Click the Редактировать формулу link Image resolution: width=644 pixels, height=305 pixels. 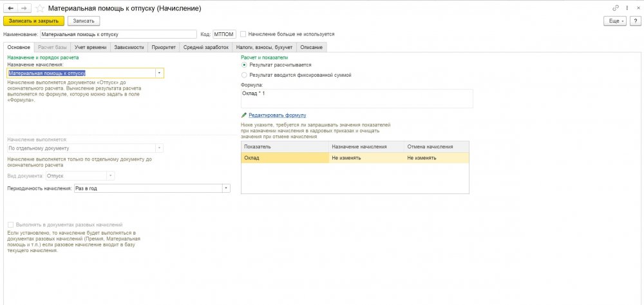click(273, 115)
